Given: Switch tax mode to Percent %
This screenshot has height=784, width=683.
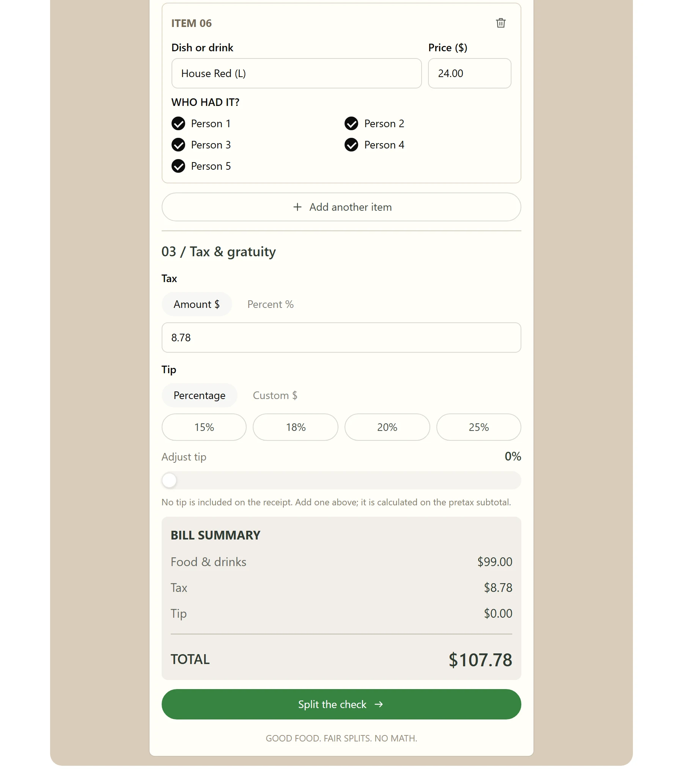Looking at the screenshot, I should [x=270, y=304].
